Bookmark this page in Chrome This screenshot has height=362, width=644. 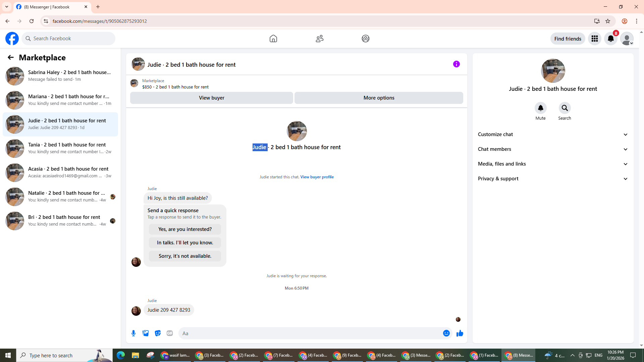608,21
